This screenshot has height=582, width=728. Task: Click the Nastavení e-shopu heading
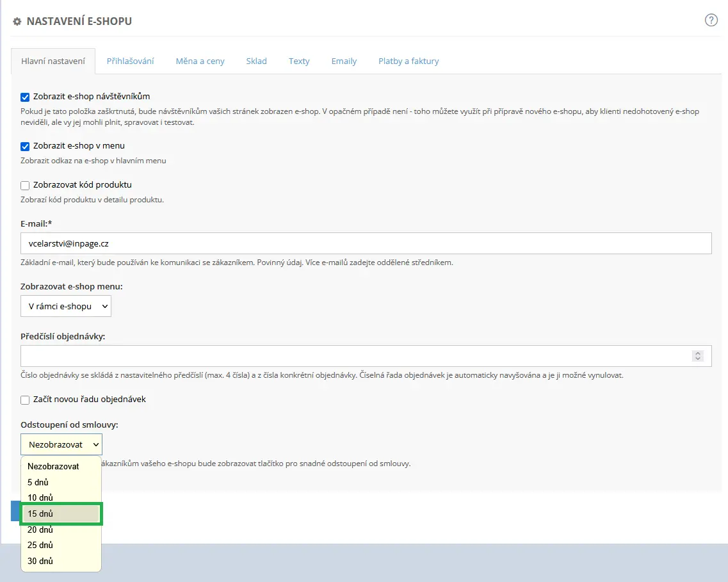click(x=79, y=21)
